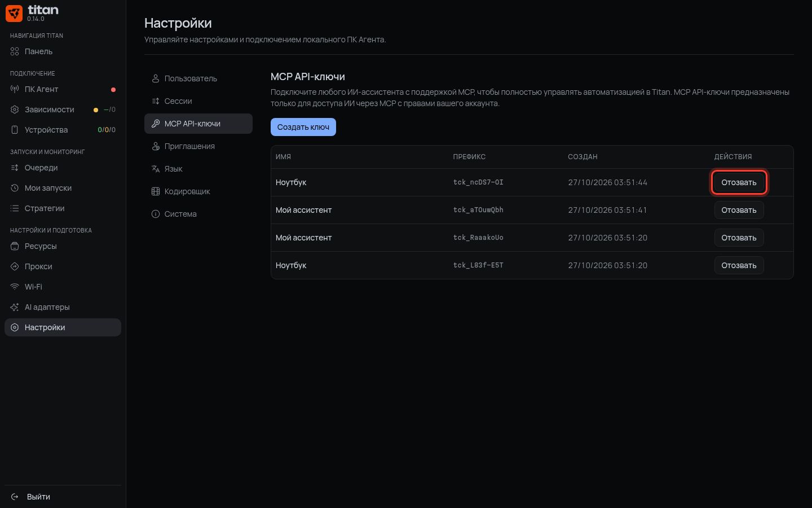This screenshot has height=508, width=812.
Task: Open Панель via its grid icon
Action: click(15, 51)
